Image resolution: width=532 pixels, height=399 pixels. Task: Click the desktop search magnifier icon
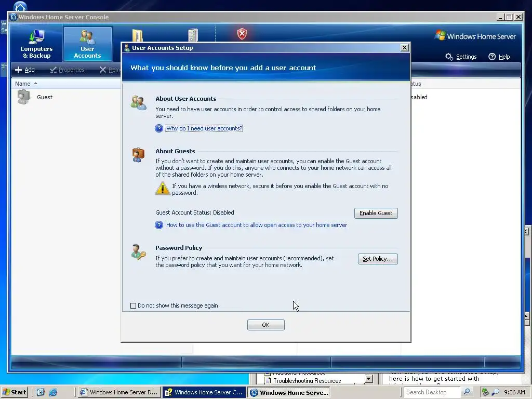(x=467, y=392)
